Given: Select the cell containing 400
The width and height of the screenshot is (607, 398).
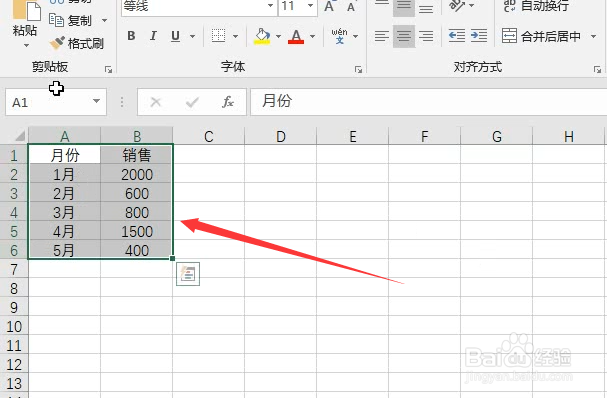Looking at the screenshot, I should [137, 250].
